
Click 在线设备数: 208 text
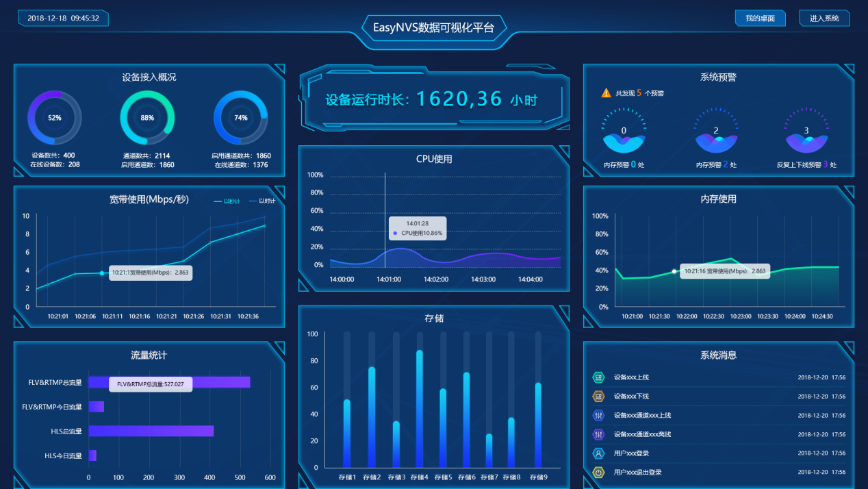pos(55,164)
